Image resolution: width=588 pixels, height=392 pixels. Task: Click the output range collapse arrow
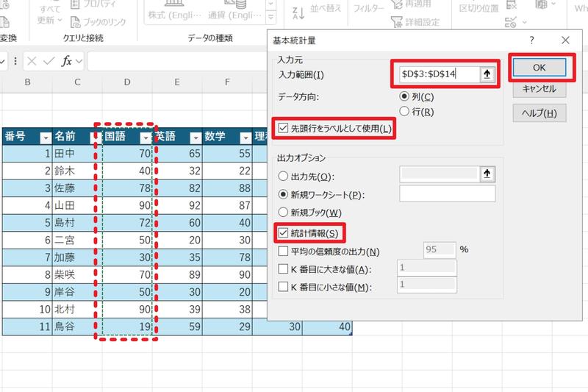point(487,174)
